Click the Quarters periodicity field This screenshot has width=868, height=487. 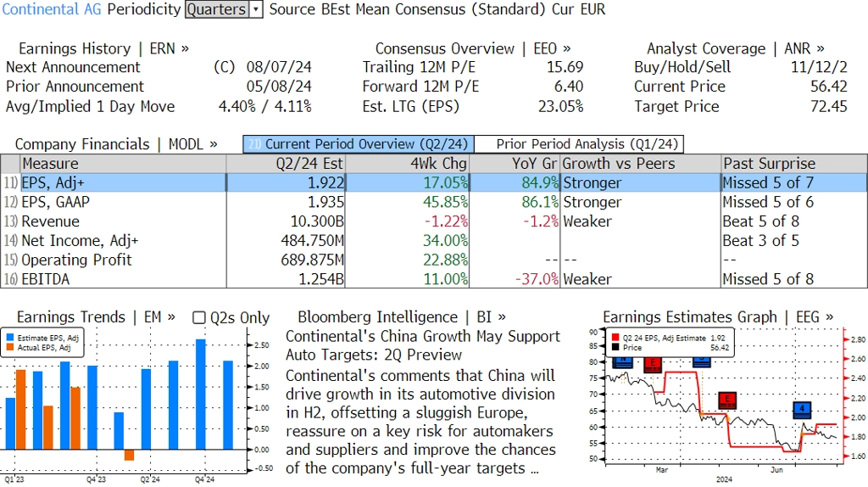click(x=216, y=9)
